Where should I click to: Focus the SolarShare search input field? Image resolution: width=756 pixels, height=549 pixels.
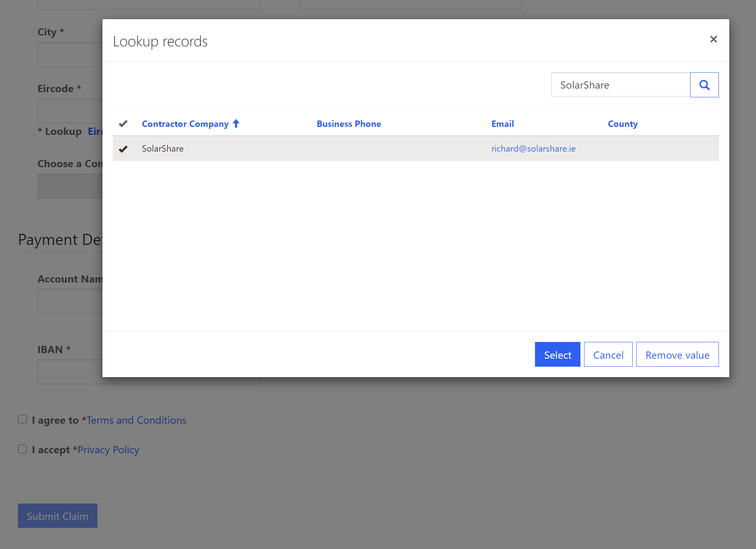(x=620, y=85)
